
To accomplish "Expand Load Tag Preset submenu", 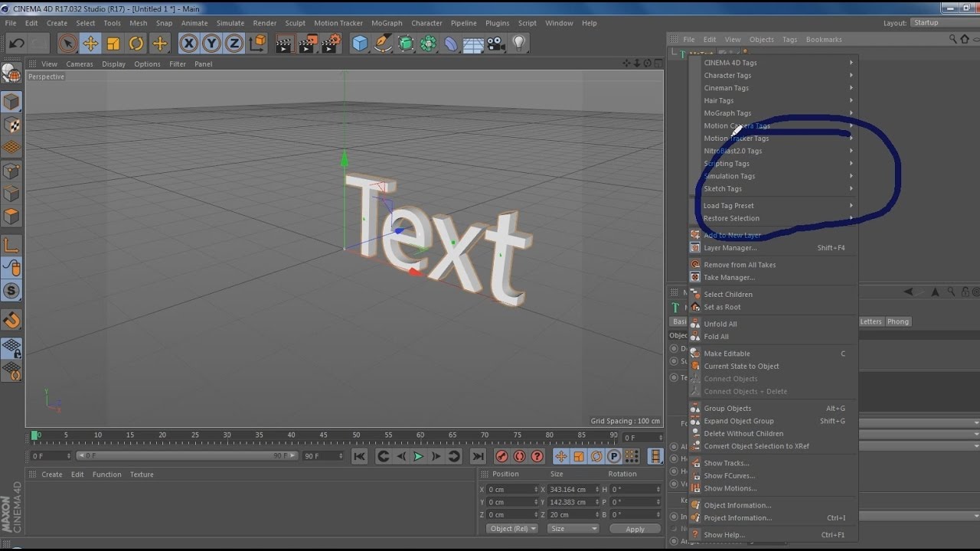I will [x=774, y=206].
